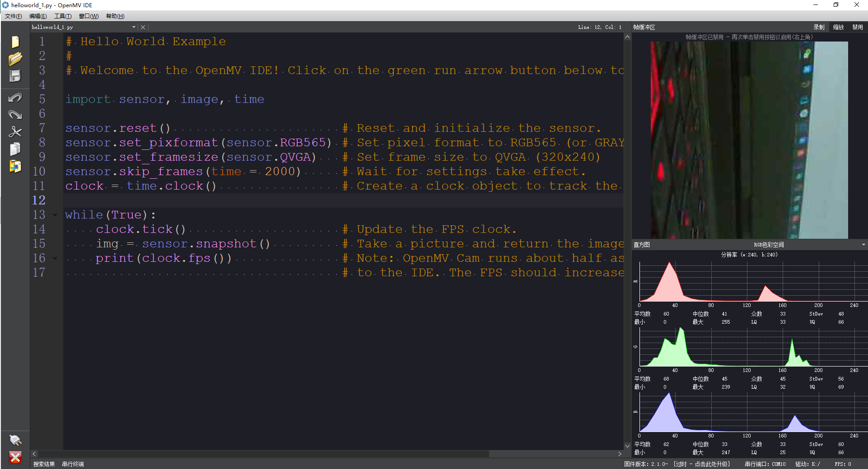Open the RGB色彩空间 color space dropdown

[x=863, y=244]
